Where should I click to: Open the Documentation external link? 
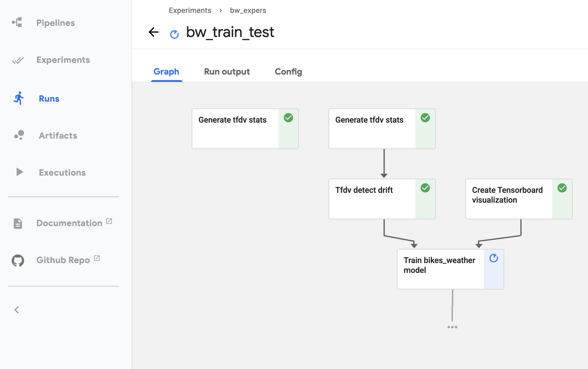tap(69, 223)
